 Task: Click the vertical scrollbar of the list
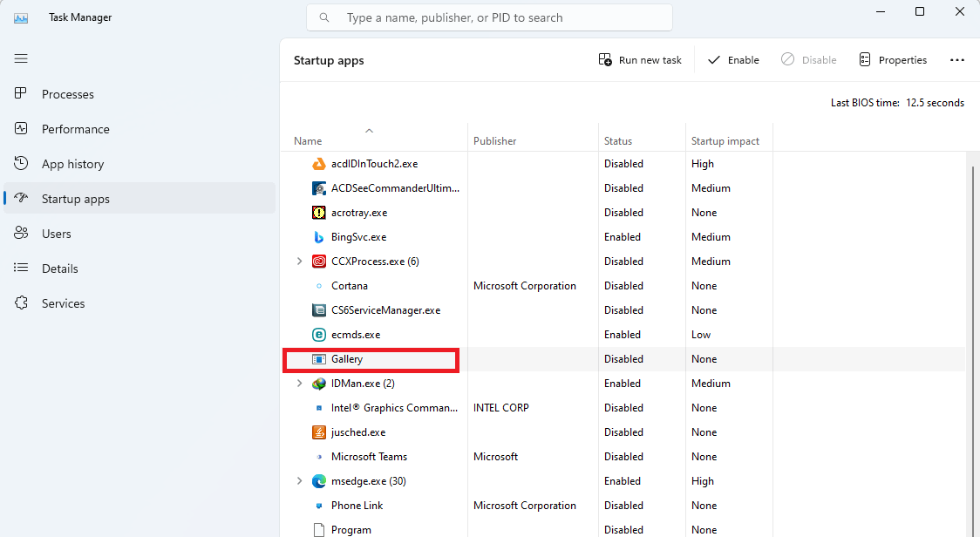(972, 350)
